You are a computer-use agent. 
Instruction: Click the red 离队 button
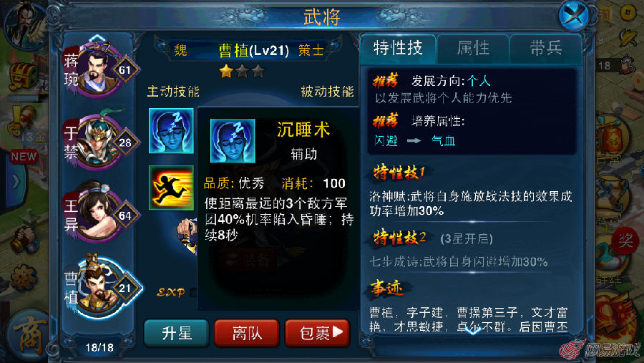point(247,333)
